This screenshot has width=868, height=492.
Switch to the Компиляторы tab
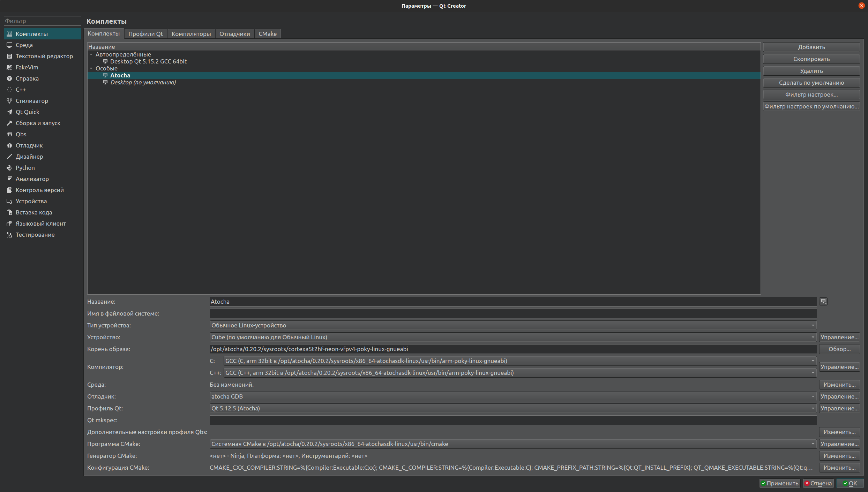(191, 34)
